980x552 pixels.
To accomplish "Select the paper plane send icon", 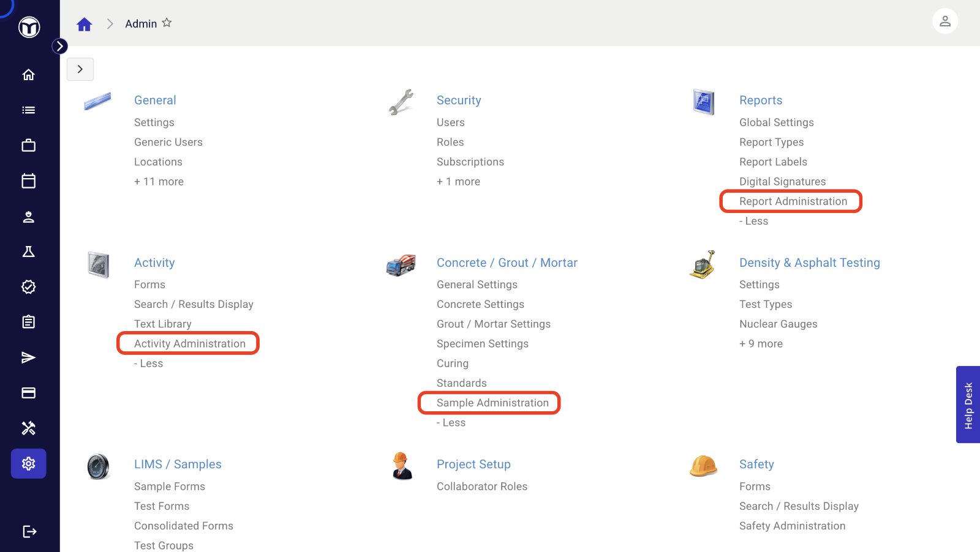I will (28, 357).
